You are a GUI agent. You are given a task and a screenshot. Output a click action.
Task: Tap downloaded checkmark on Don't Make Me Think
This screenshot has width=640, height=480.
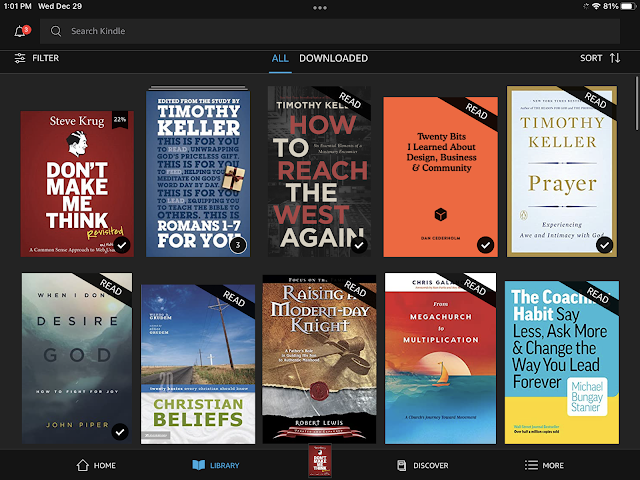pyautogui.click(x=122, y=245)
